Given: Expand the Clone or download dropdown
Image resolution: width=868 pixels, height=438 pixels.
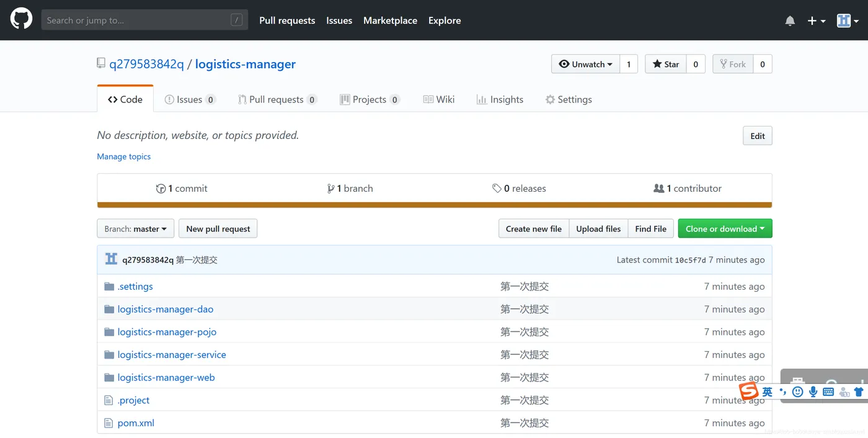Looking at the screenshot, I should point(725,228).
